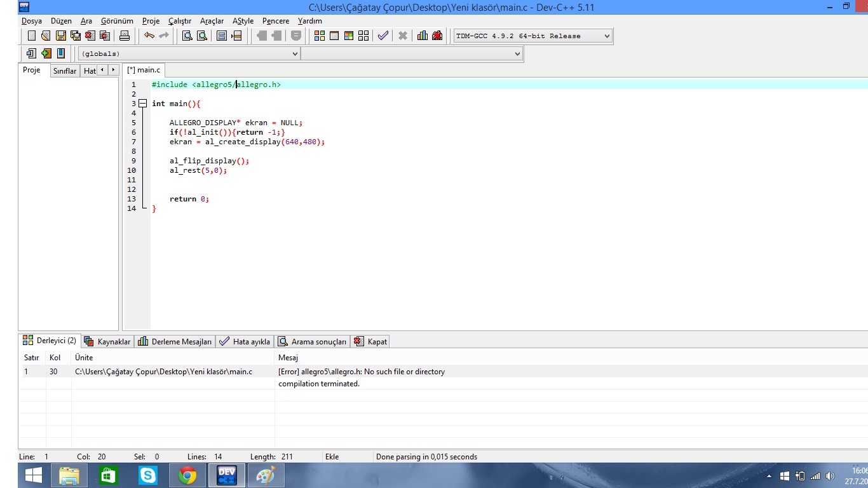Click the New file icon in toolbar
The width and height of the screenshot is (868, 488).
32,36
